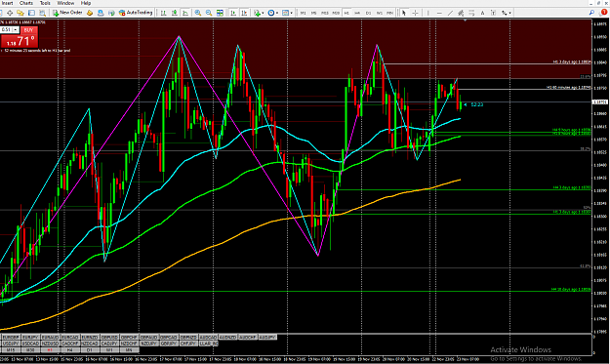Viewport: 610px width, 364px height.
Task: Select the D1 timeframe toolbar button
Action: click(368, 13)
